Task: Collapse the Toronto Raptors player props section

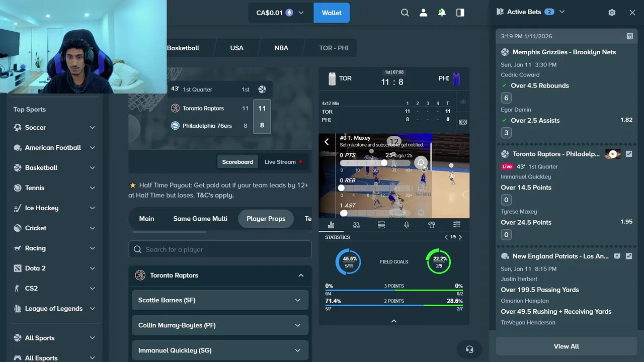Action: tap(301, 276)
